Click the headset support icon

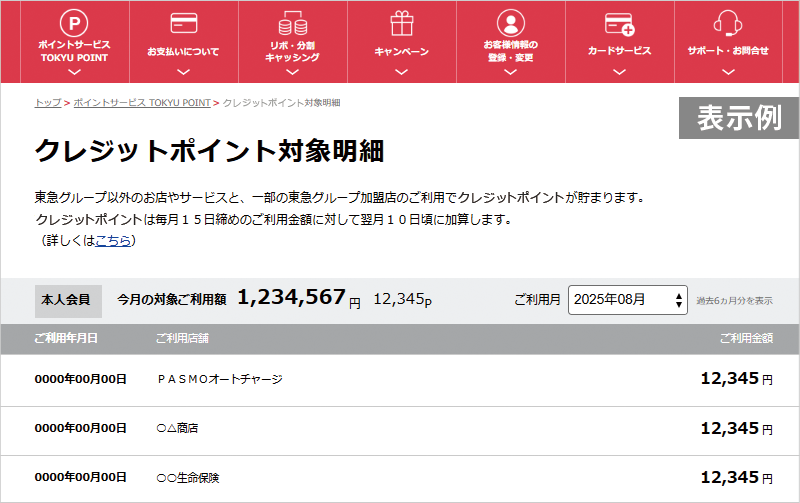(x=727, y=22)
